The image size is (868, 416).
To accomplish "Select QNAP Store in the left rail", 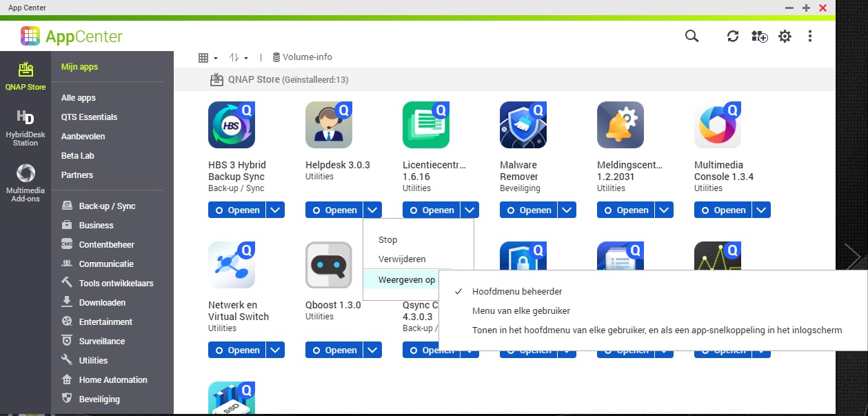I will click(26, 76).
